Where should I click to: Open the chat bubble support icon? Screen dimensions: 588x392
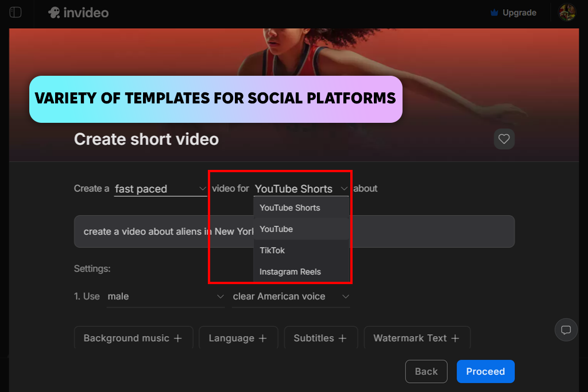(x=566, y=330)
